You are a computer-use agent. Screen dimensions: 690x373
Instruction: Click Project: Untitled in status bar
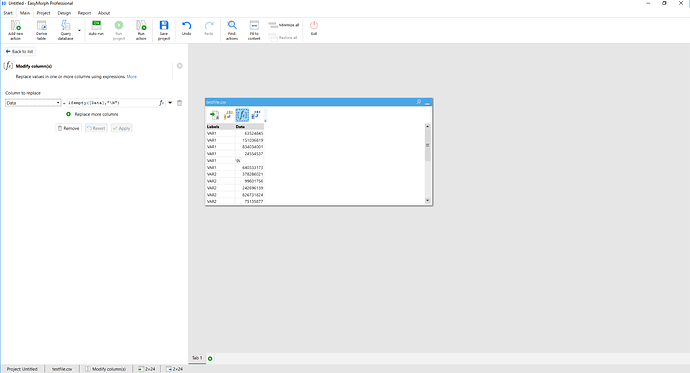coord(22,369)
